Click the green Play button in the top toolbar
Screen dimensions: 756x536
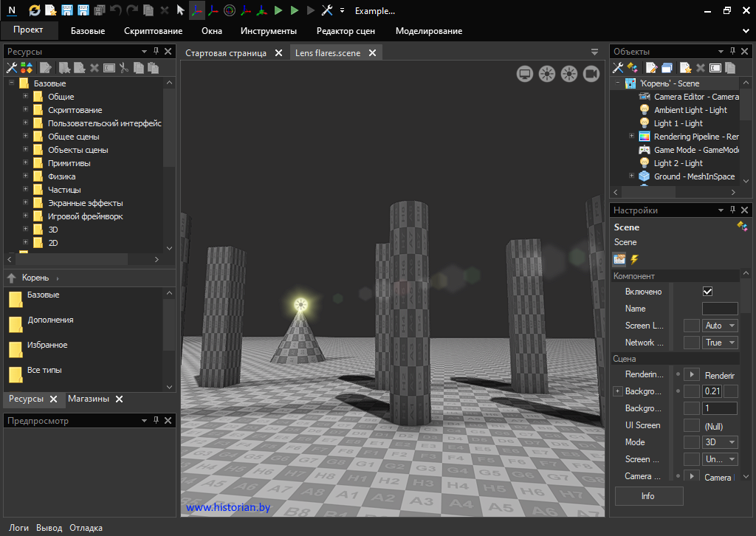[x=278, y=10]
